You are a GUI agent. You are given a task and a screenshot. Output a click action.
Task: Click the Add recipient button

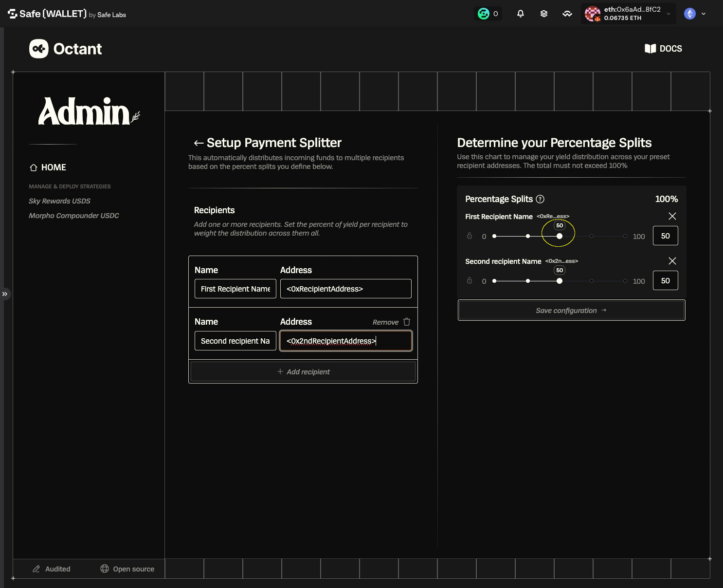point(303,372)
